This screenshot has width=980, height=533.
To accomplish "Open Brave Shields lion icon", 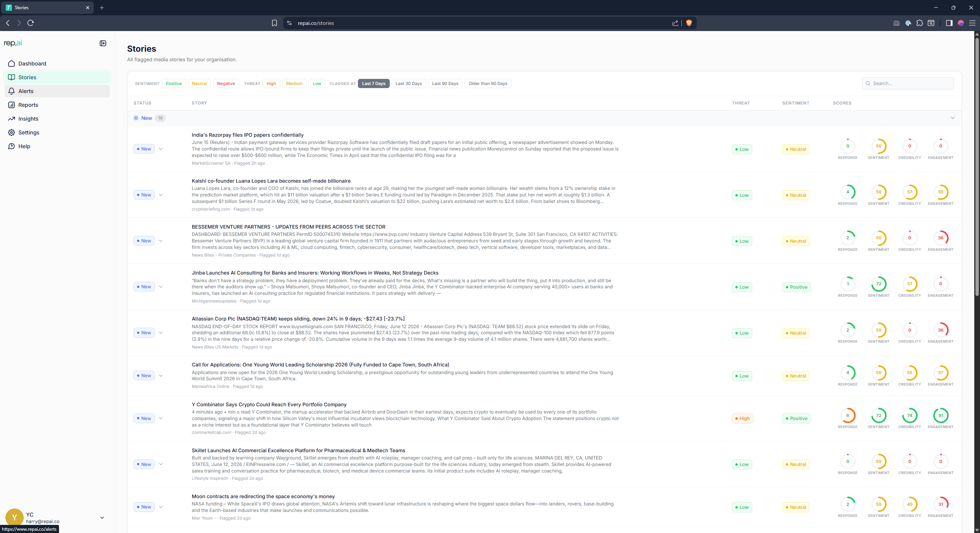I will click(689, 23).
